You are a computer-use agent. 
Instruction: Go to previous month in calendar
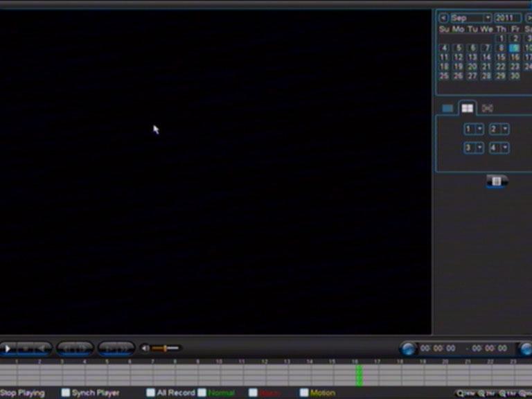click(443, 17)
